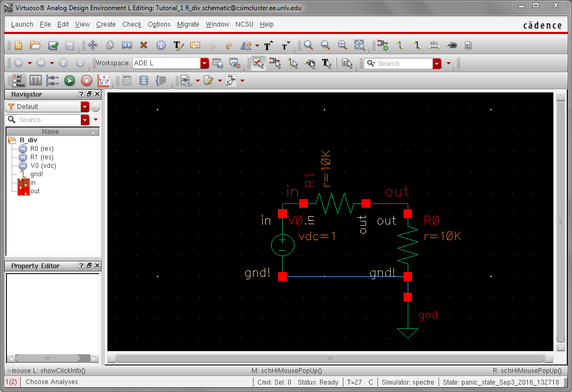The height and width of the screenshot is (392, 572).
Task: Click the red Delete X icon
Action: click(x=144, y=46)
